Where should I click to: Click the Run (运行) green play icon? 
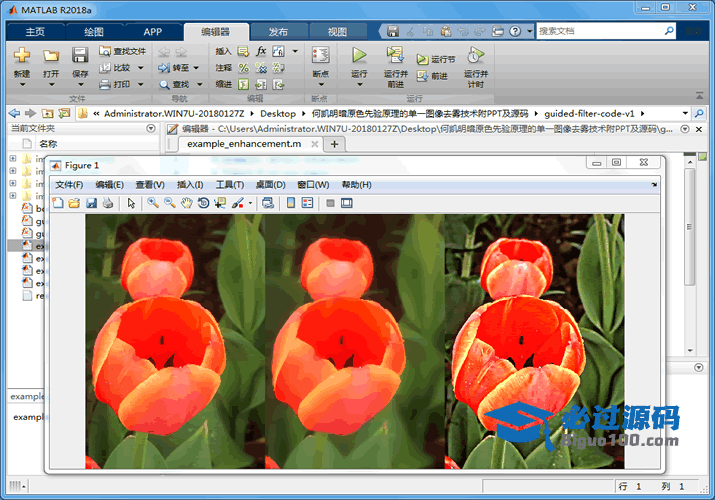[359, 56]
